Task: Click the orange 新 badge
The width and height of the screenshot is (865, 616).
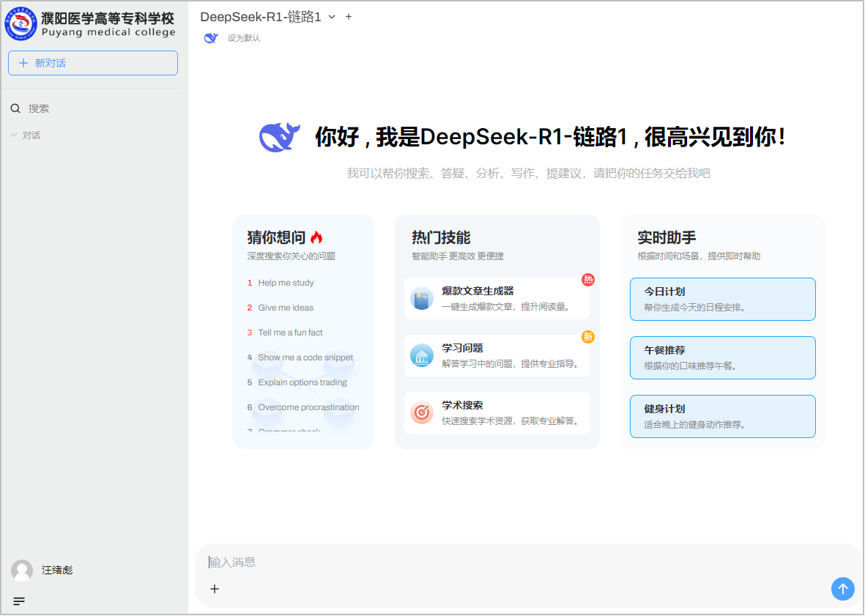Action: [588, 337]
